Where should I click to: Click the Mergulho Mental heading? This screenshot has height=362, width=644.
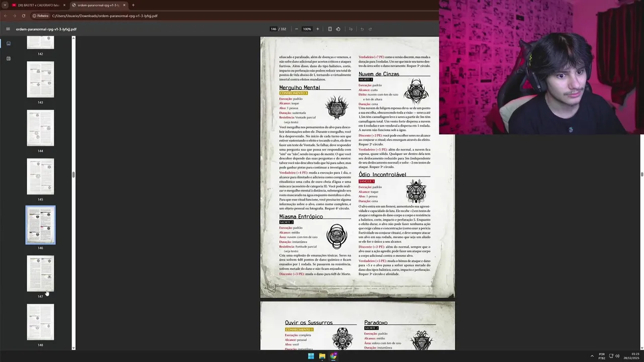299,87
